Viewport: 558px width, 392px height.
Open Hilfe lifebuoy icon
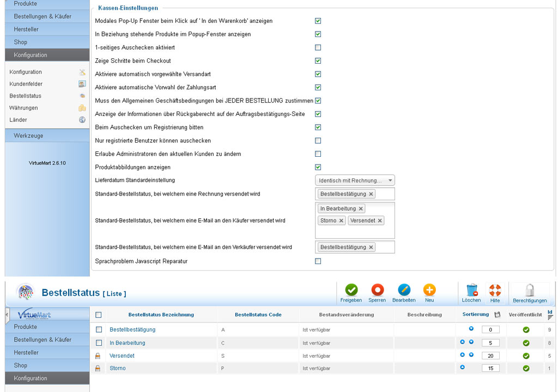[x=495, y=291]
